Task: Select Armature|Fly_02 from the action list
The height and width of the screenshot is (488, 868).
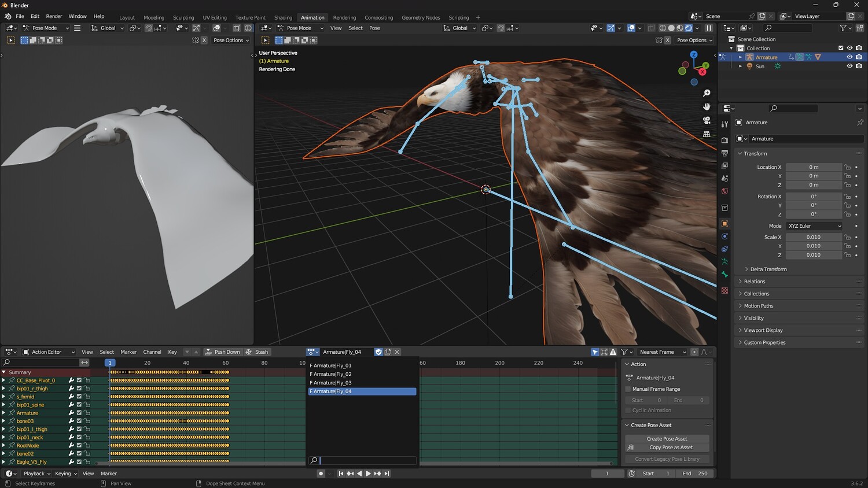Action: [x=330, y=374]
